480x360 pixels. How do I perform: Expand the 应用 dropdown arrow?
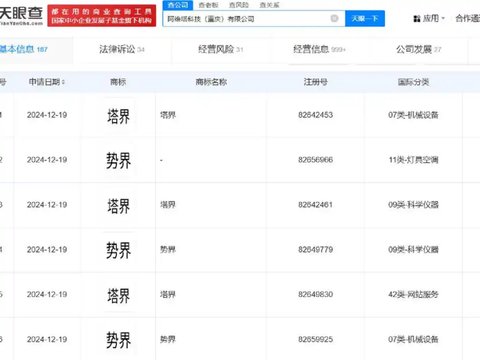tap(443, 19)
